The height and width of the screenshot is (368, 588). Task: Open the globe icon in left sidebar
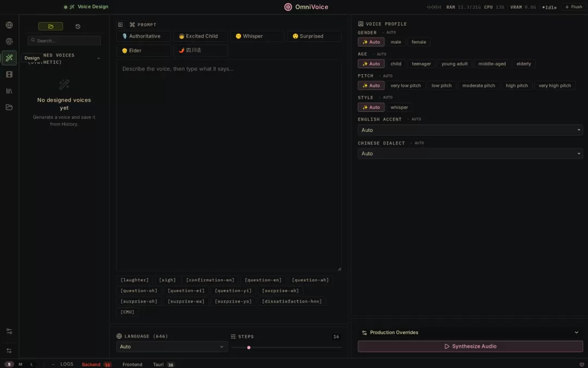click(9, 25)
